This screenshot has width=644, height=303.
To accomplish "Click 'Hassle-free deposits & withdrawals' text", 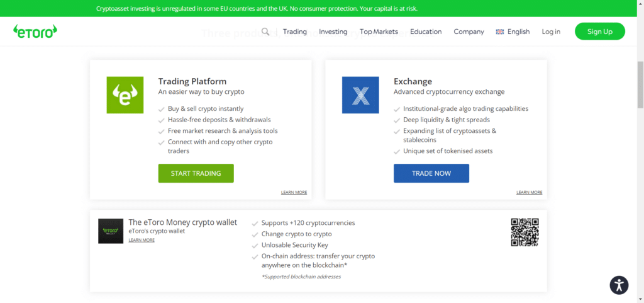I will tap(219, 120).
